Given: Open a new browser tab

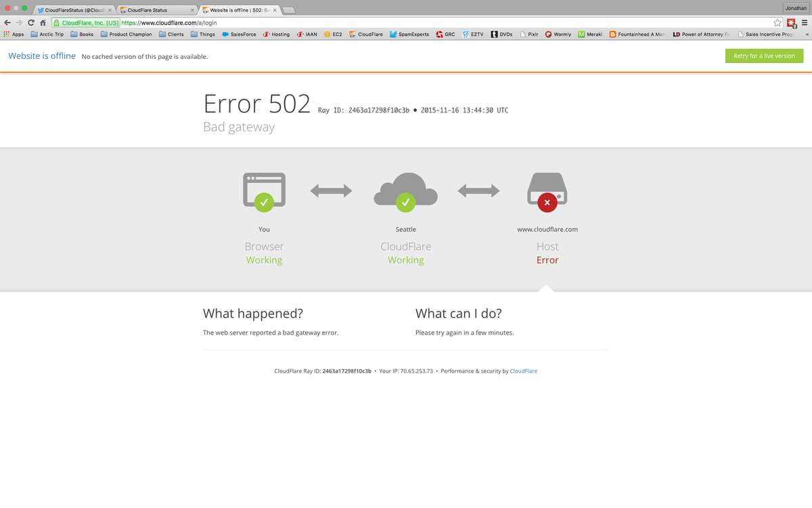Looking at the screenshot, I should pyautogui.click(x=288, y=10).
